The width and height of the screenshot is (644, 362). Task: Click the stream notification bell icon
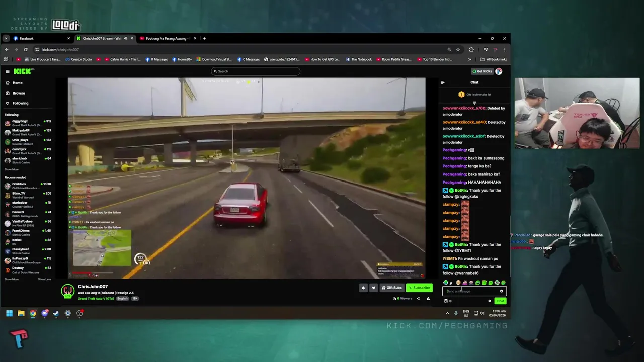[363, 288]
